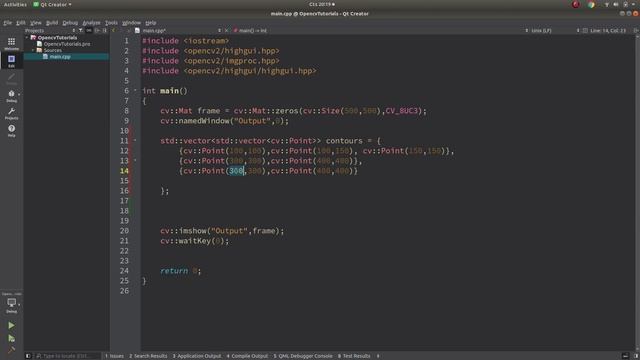640x360 pixels.
Task: Click the cv::namedWindow line of code
Action: 224,121
